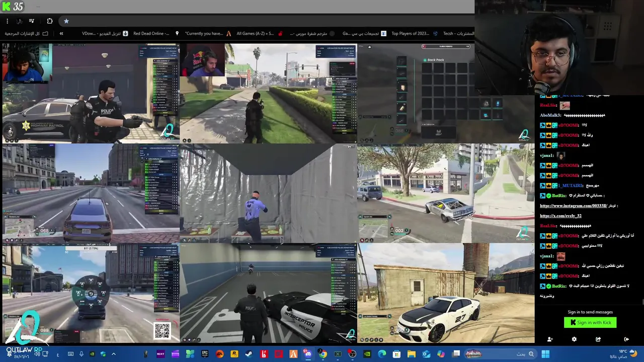
Task: Select the top-left police officer stream tile
Action: (91, 94)
